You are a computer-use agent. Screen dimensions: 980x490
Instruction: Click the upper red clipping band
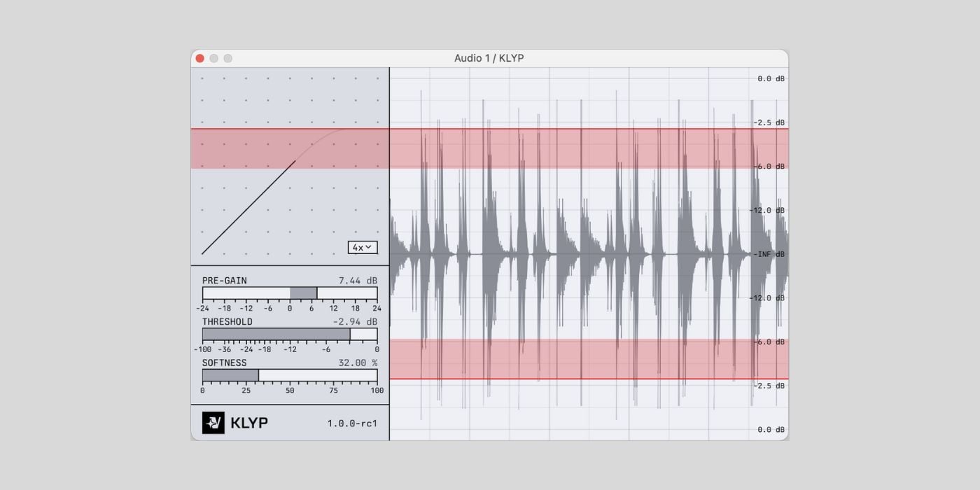click(588, 147)
